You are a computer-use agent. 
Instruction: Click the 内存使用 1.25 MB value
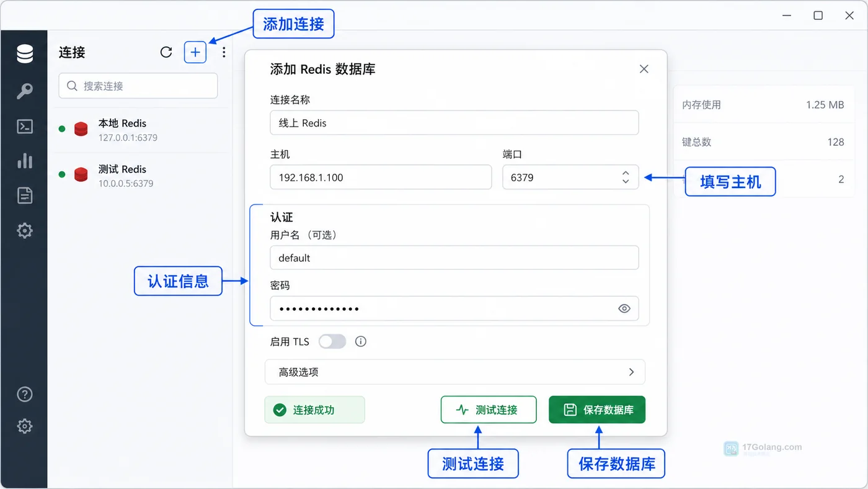tap(825, 105)
